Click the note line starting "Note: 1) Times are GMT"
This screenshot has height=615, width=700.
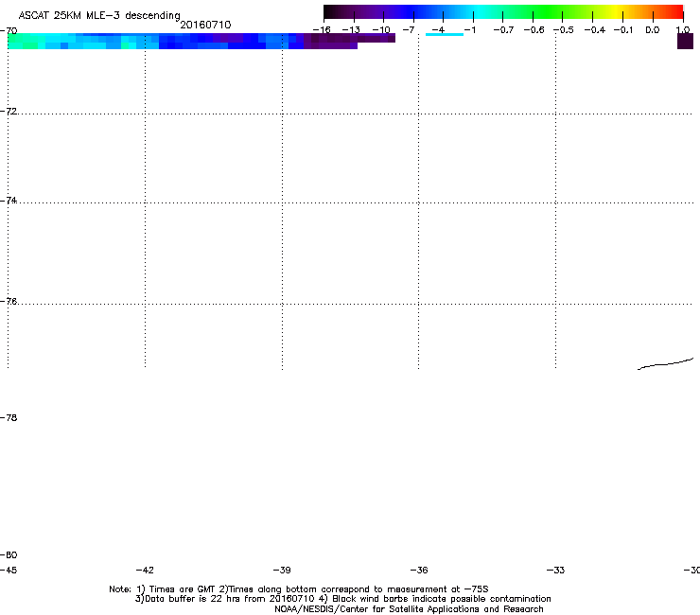tap(299, 589)
